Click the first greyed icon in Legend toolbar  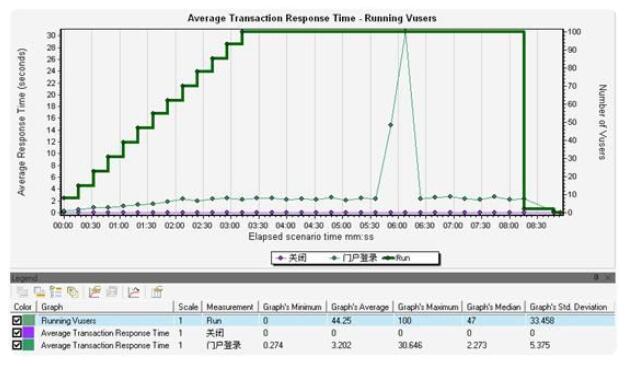(22, 292)
